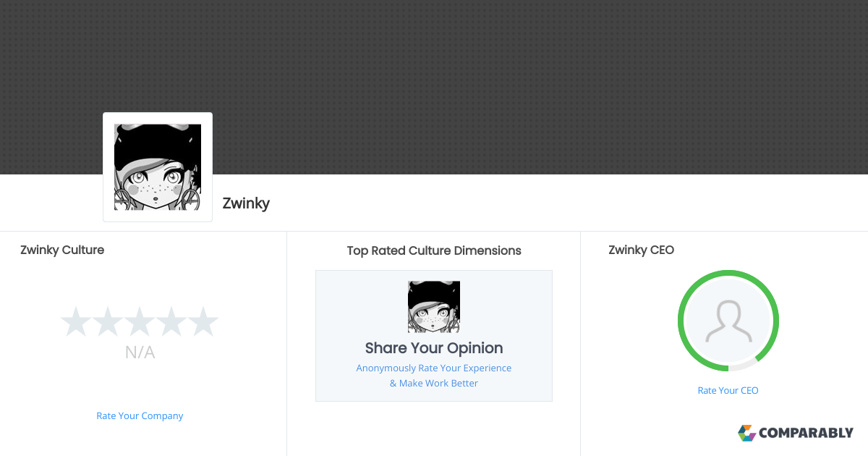Click the small Zwinky thumbnail in opinion card
Viewport: 868px width, 456px height.
pos(434,307)
